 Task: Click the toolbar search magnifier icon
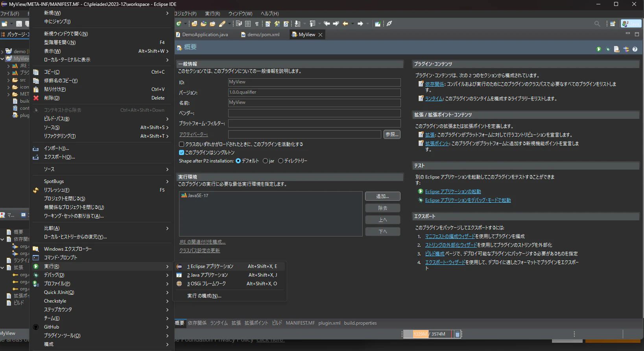[597, 24]
